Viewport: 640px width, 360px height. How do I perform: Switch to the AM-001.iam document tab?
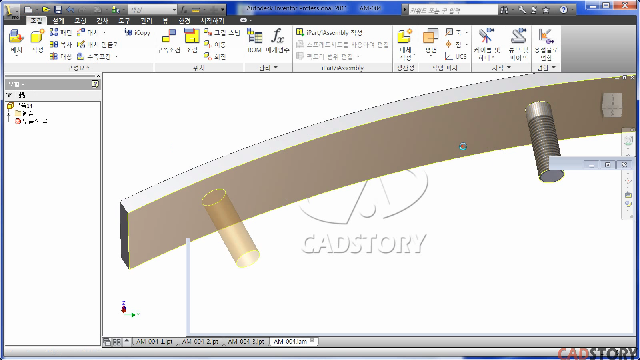click(x=290, y=342)
